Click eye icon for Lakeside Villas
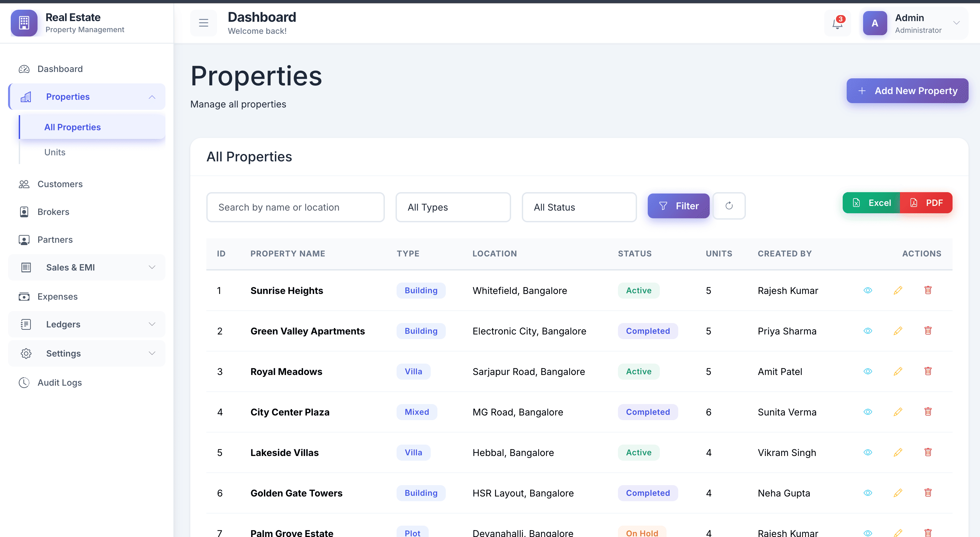 (x=868, y=453)
